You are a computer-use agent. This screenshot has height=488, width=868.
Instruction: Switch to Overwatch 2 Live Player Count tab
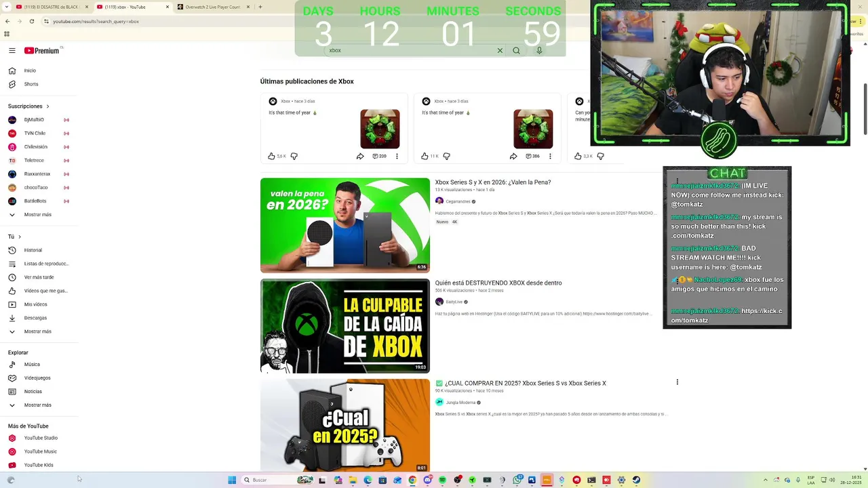212,7
